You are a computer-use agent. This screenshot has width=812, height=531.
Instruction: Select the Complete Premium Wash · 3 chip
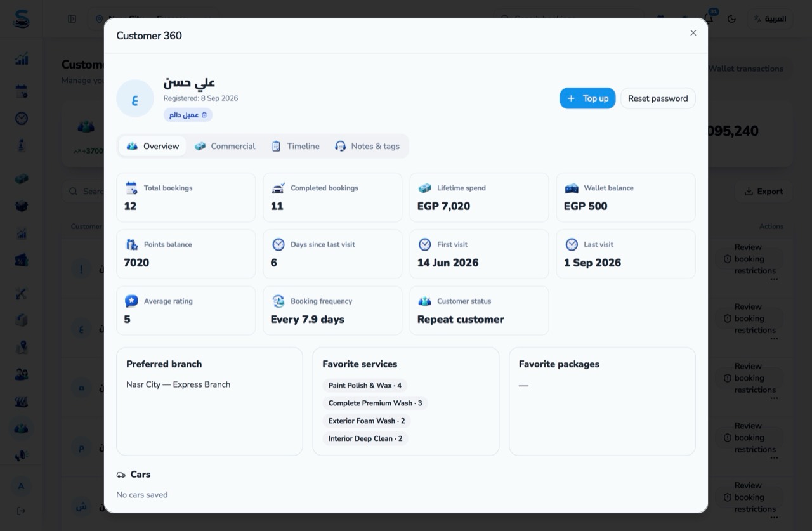[375, 403]
